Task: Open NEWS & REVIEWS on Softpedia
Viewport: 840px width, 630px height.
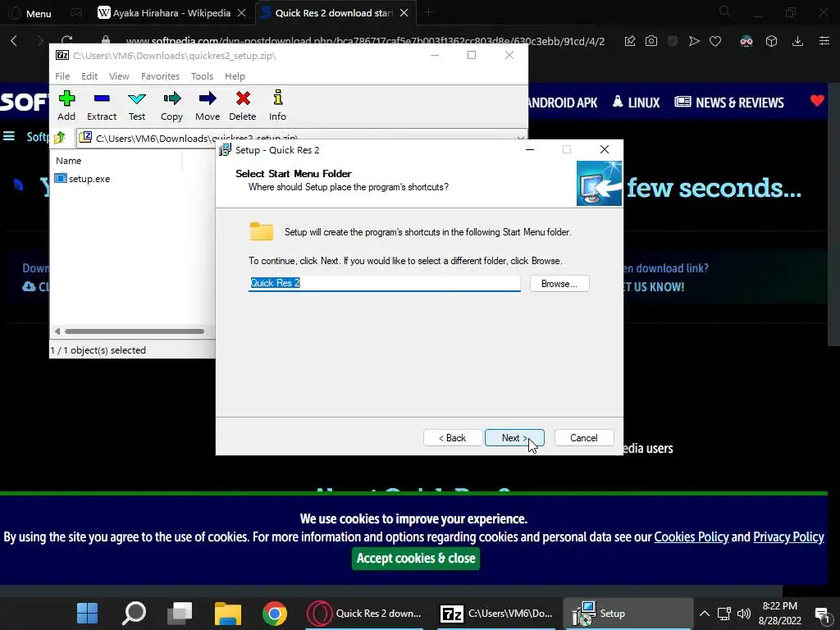Action: pyautogui.click(x=729, y=103)
